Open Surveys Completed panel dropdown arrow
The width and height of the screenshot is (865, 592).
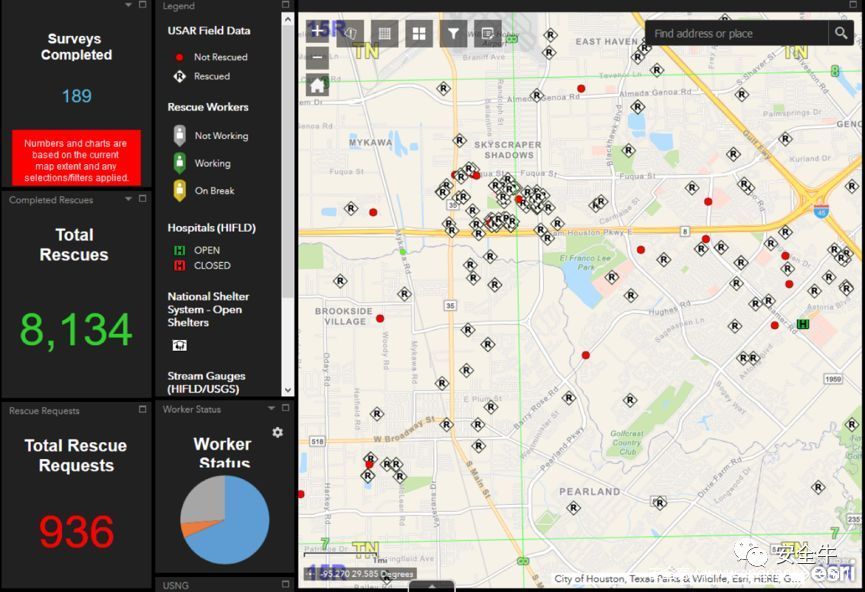(129, 5)
